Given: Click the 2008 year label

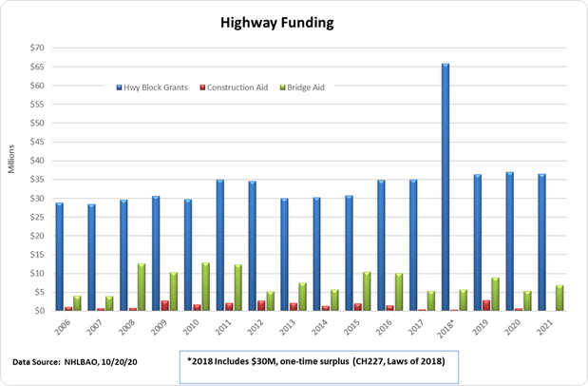Looking at the screenshot, I should tap(126, 327).
